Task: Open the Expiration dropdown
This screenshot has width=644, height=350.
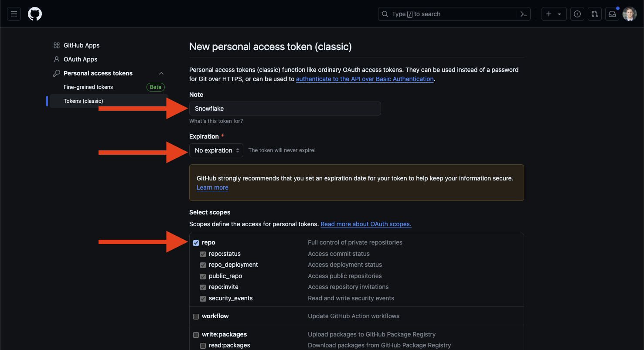Action: pyautogui.click(x=216, y=150)
